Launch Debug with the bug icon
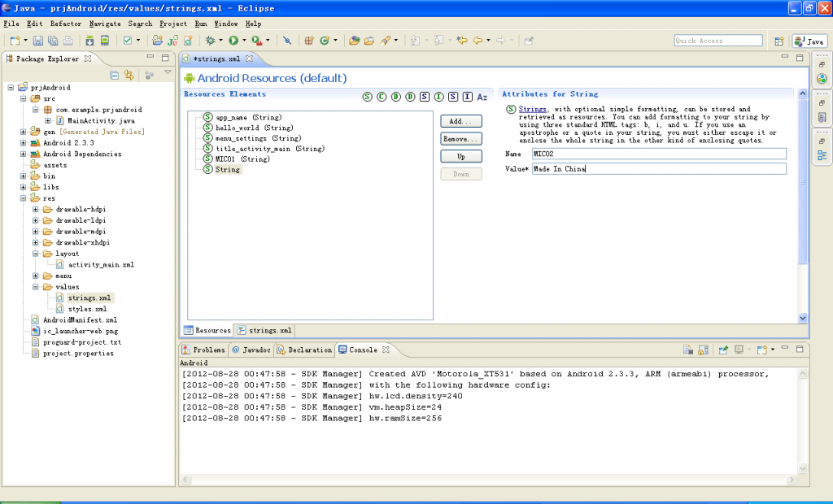833x504 pixels. click(x=211, y=41)
